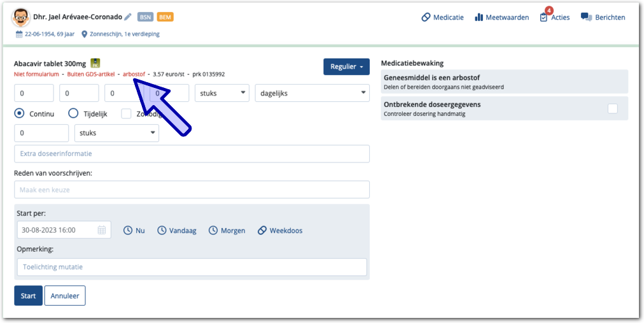The width and height of the screenshot is (644, 323).
Task: Select the Continu radio button
Action: click(x=19, y=113)
